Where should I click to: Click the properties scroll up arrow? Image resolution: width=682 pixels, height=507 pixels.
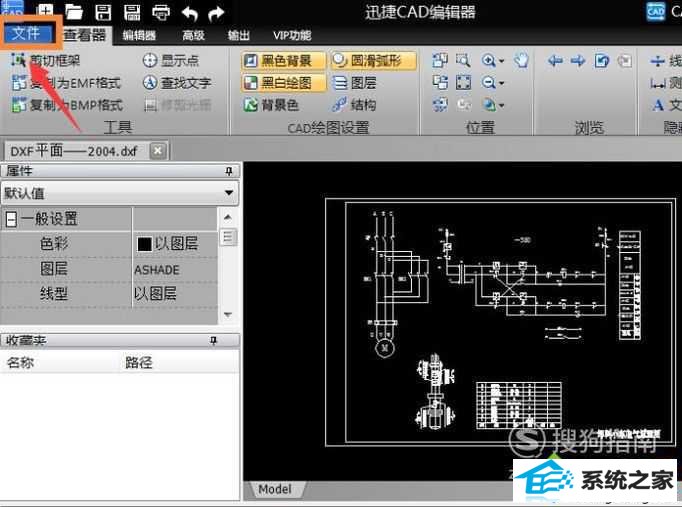pos(228,217)
